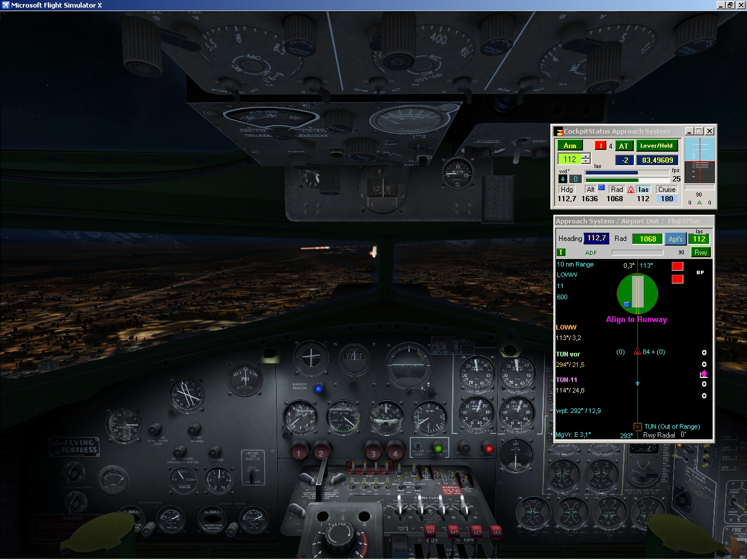
Task: Toggle the Ias hold button
Action: point(643,190)
